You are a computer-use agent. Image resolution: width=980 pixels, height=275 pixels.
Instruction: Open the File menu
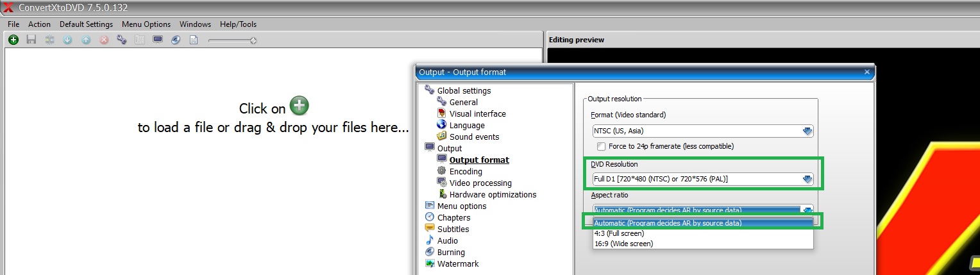coord(13,24)
